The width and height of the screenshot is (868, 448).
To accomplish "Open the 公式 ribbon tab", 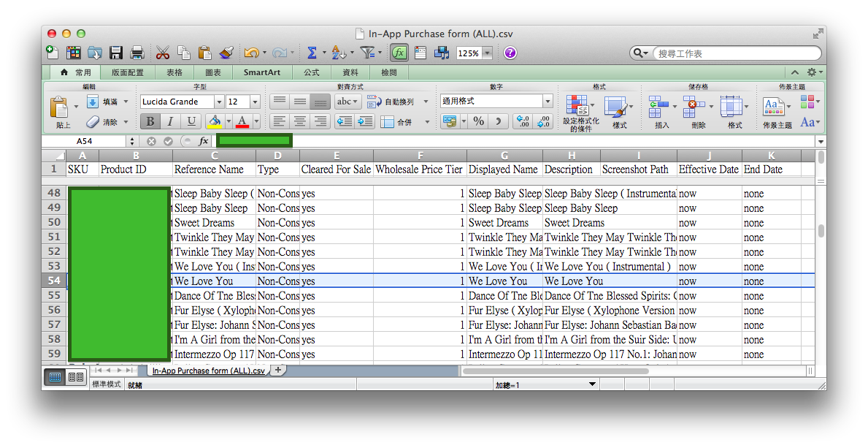I will (312, 72).
